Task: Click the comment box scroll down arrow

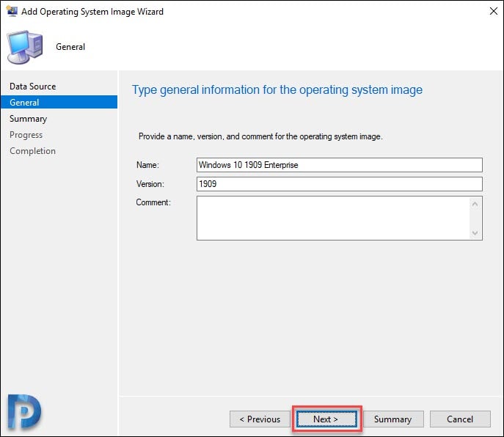Action: pos(475,233)
